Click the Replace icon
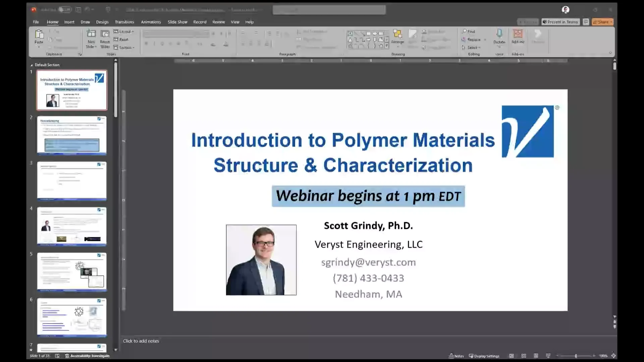644x362 pixels. (x=472, y=39)
